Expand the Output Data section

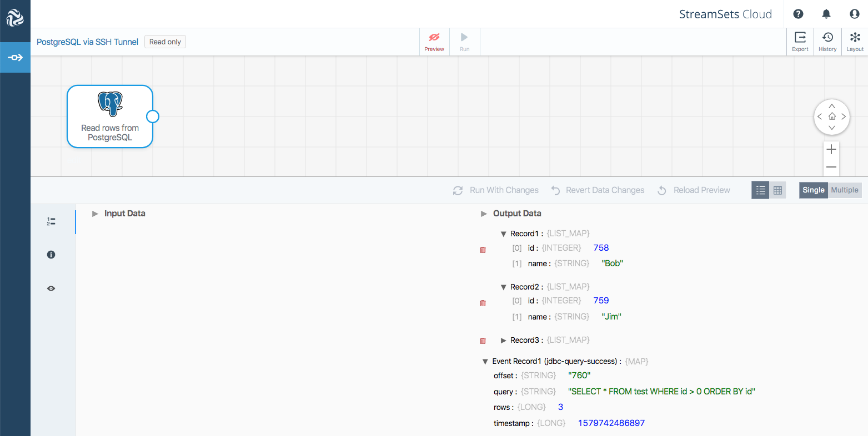[484, 214]
